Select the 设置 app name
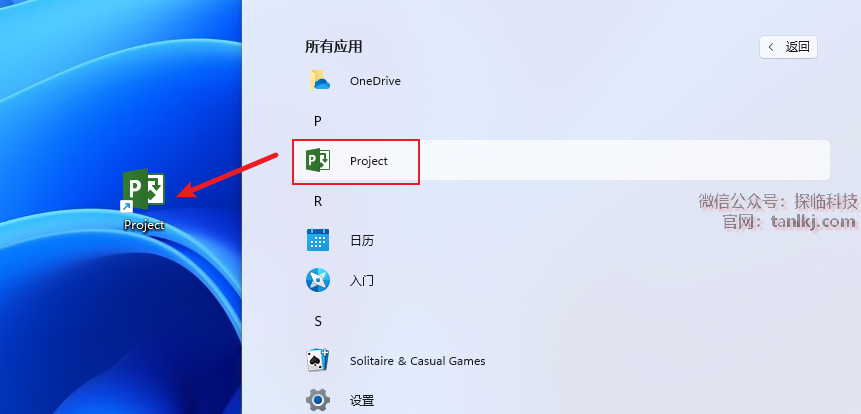 362,401
